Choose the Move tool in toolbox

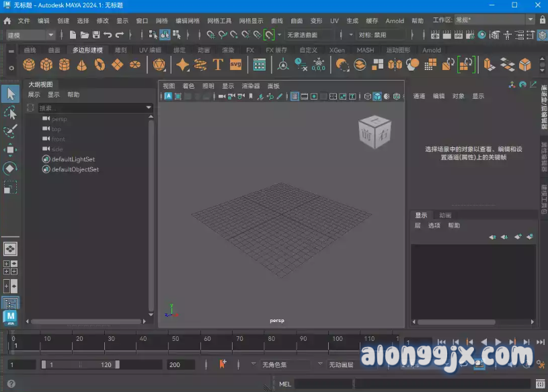coord(10,149)
